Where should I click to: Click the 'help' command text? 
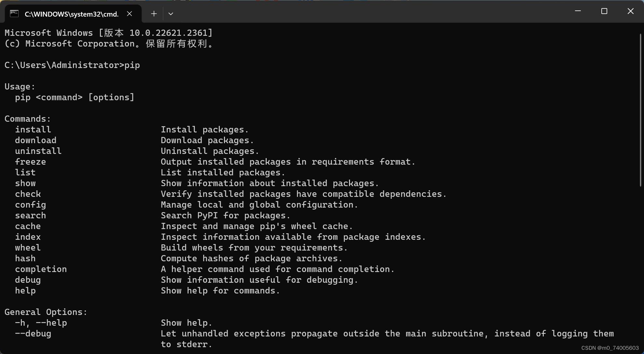(25, 291)
